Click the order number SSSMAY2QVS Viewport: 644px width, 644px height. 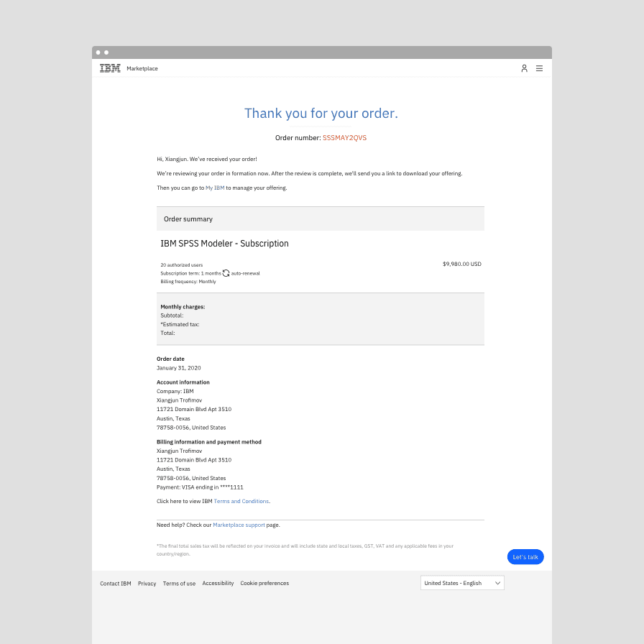344,137
